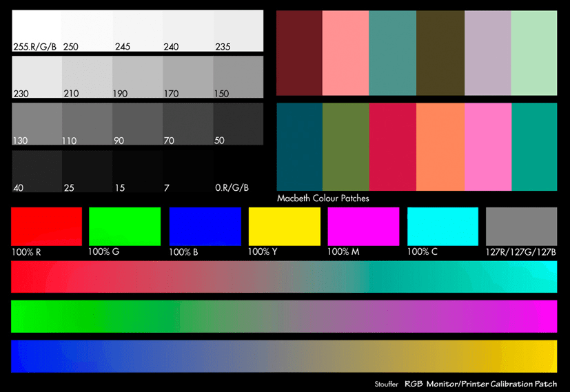
Task: Select the green-to-magenta gradient bar
Action: coord(284,316)
